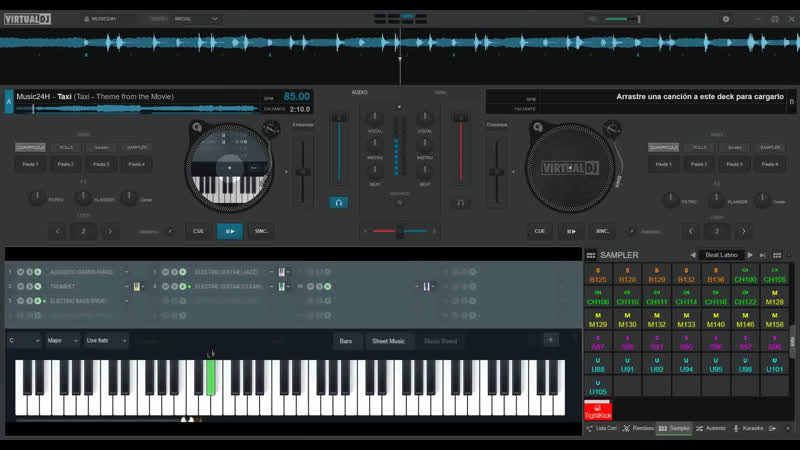This screenshot has height=450, width=800.
Task: Trigger sample pad M133
Action: 686,320
